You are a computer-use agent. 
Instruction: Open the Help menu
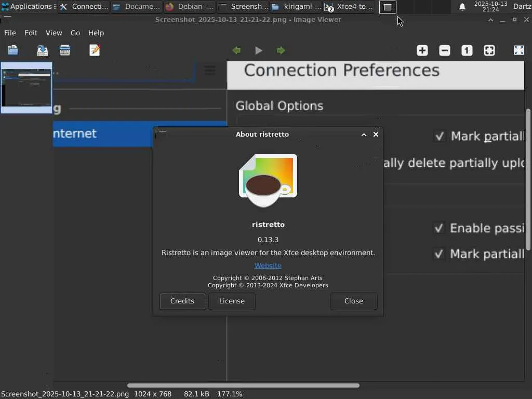coord(96,33)
